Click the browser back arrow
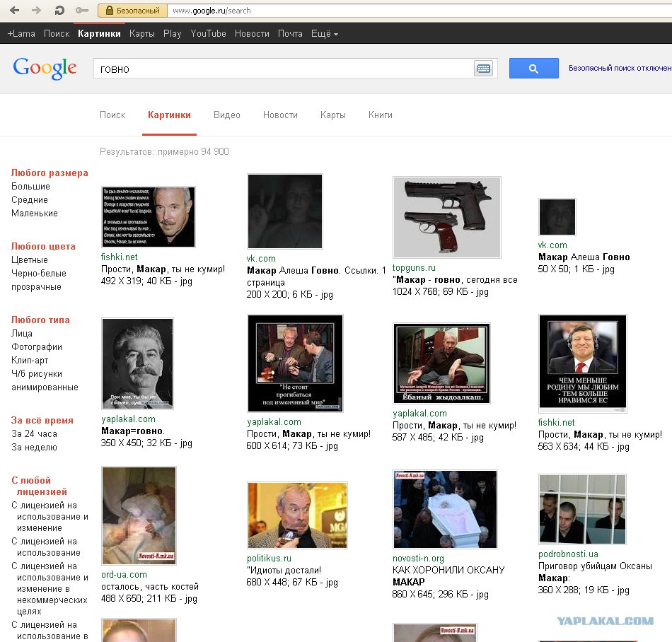Screen dimensions: 672x642 coord(15,11)
